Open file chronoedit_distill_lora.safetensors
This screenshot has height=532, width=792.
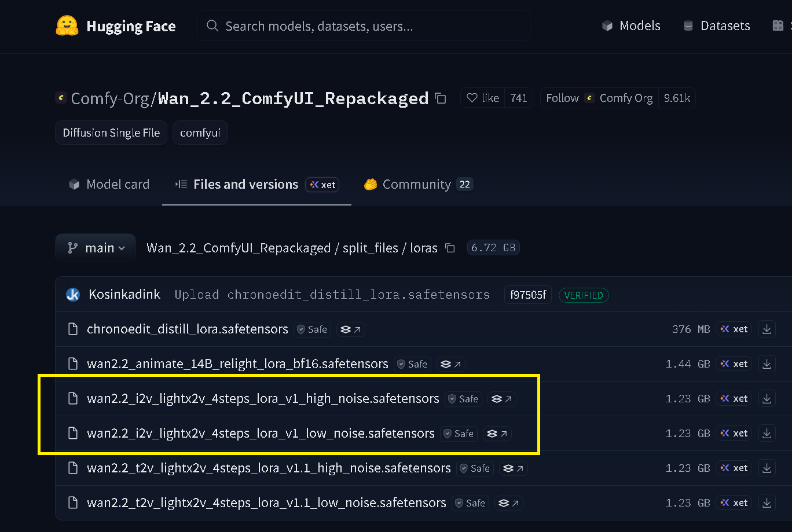click(x=188, y=329)
